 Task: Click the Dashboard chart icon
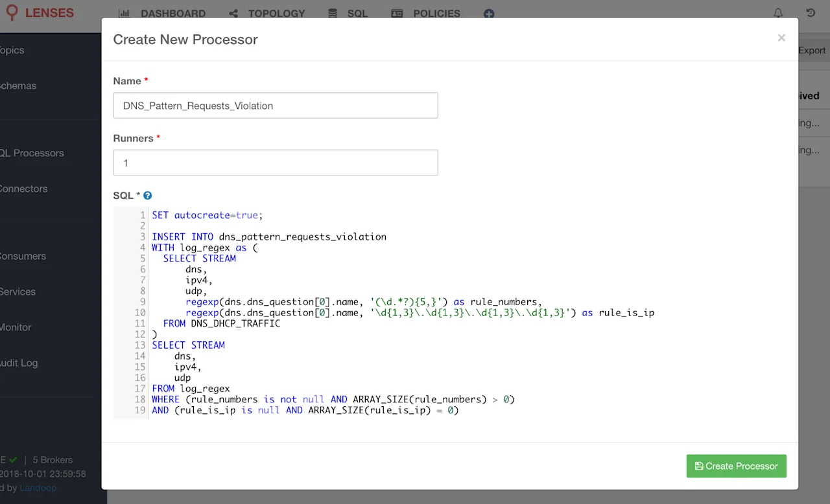pos(124,13)
